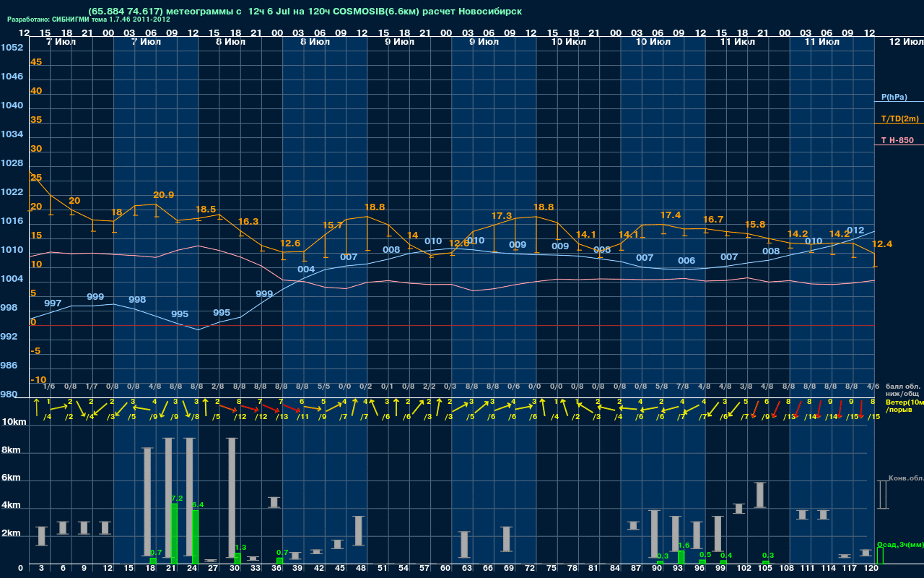
Task: Click the 16.7 temperature value
Action: [x=713, y=220]
